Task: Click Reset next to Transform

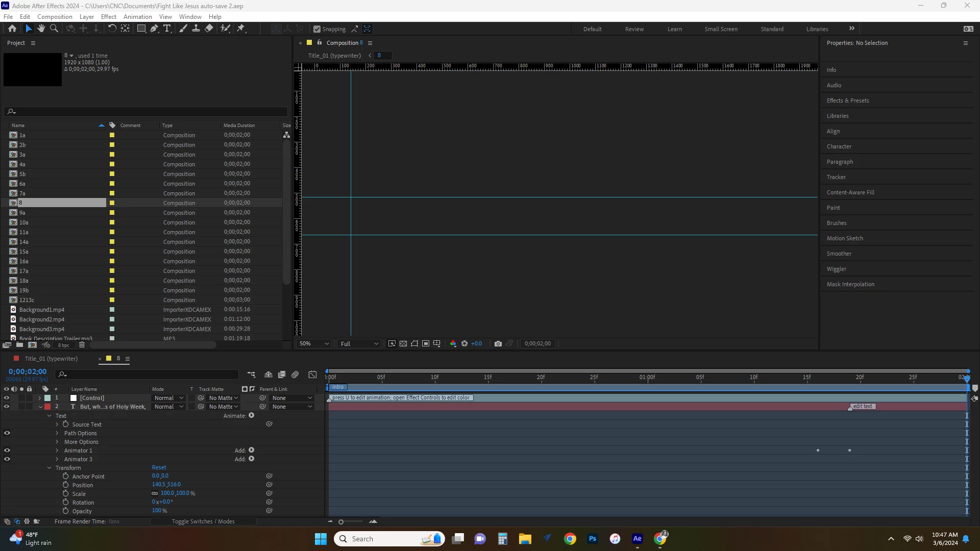Action: [159, 467]
